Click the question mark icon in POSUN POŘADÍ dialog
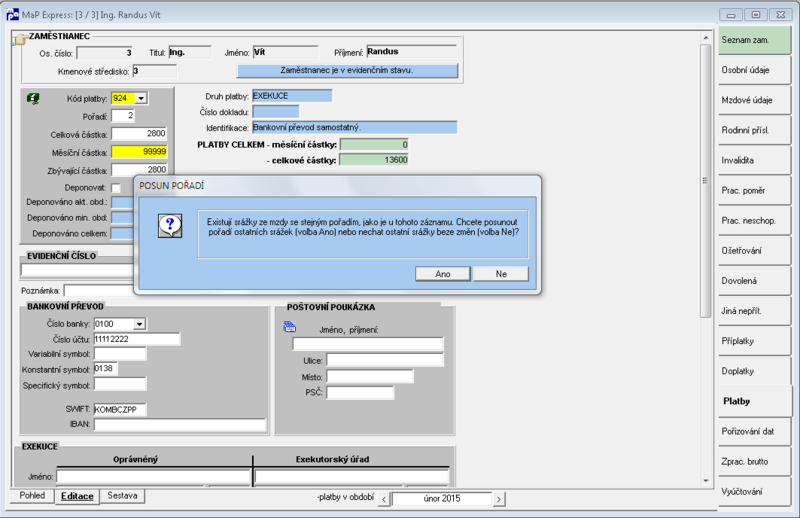 (170, 225)
